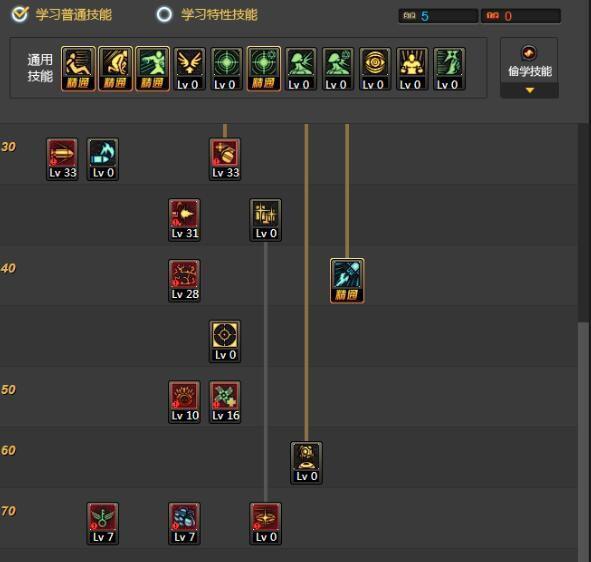This screenshot has width=591, height=562.
Task: Select the bullet skill icon at Lv 33
Action: tap(62, 159)
